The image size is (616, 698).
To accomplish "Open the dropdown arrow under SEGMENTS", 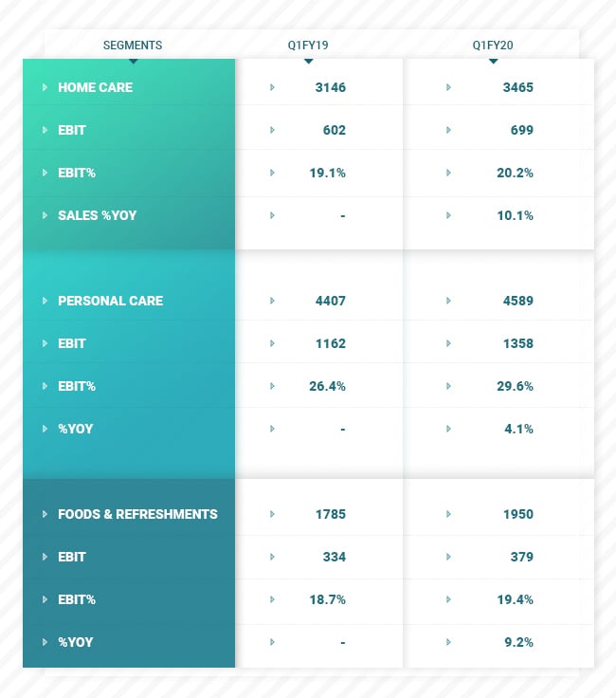I will 133,61.
